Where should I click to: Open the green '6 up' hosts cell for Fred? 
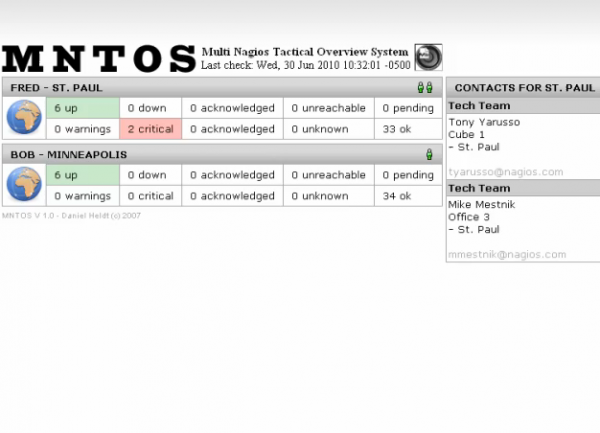pyautogui.click(x=82, y=107)
